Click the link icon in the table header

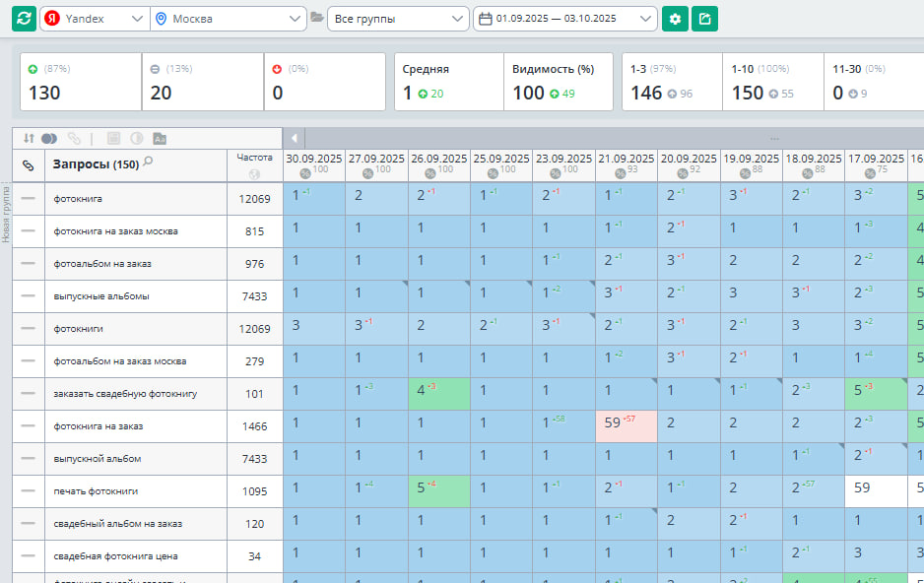(29, 165)
